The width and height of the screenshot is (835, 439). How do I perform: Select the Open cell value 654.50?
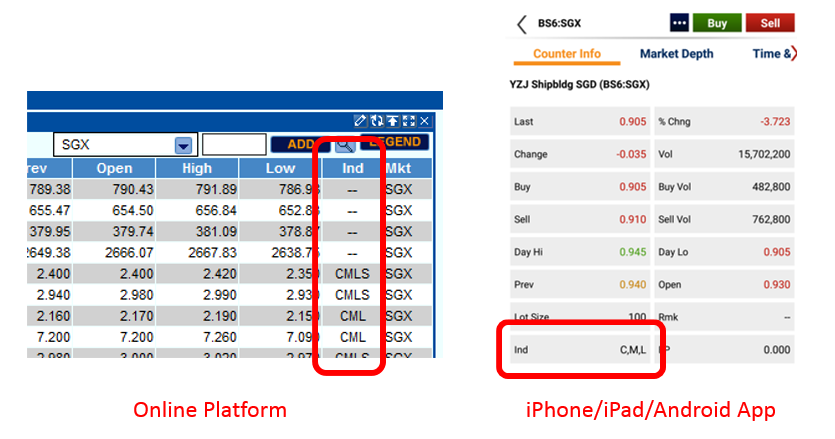[x=133, y=210]
